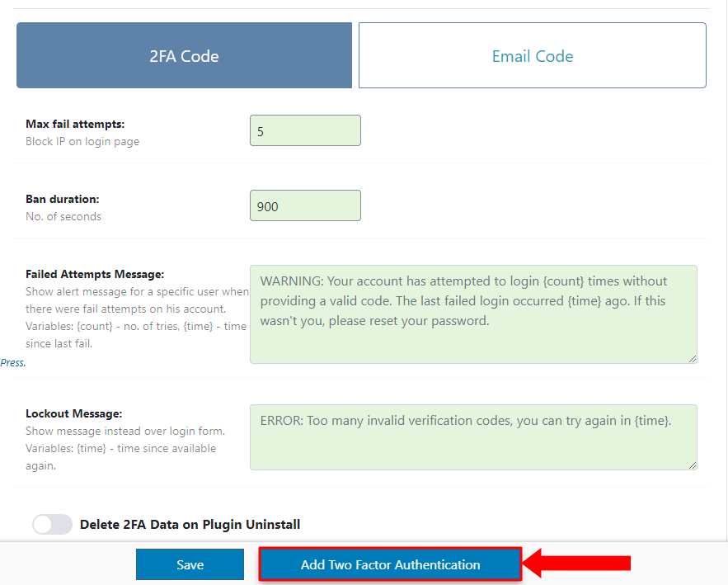Click the "Failed Attempts Message:" label

(95, 274)
